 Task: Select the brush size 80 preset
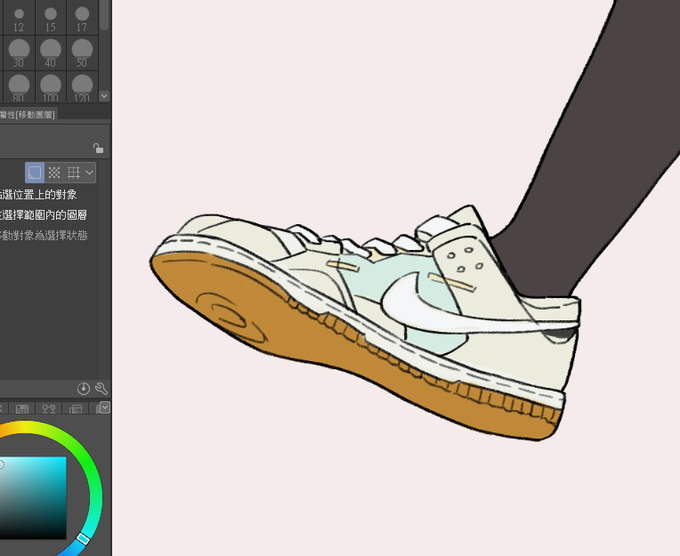pyautogui.click(x=19, y=87)
